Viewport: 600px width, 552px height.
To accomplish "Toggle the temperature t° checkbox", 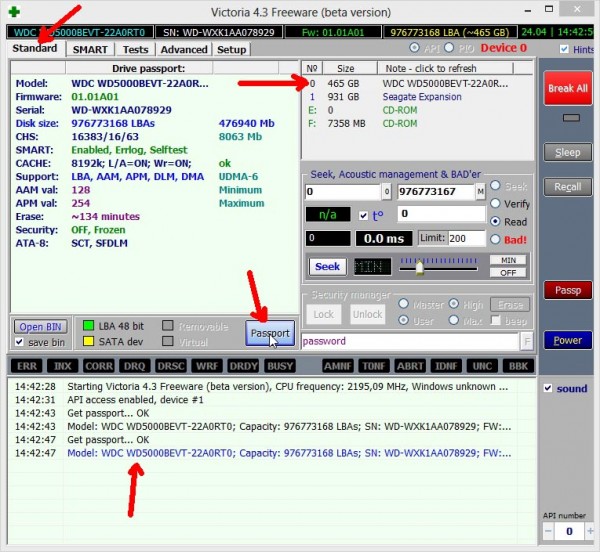I will tap(364, 214).
